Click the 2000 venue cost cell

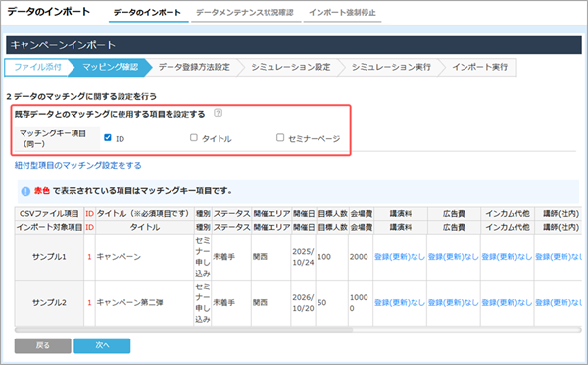tap(361, 257)
